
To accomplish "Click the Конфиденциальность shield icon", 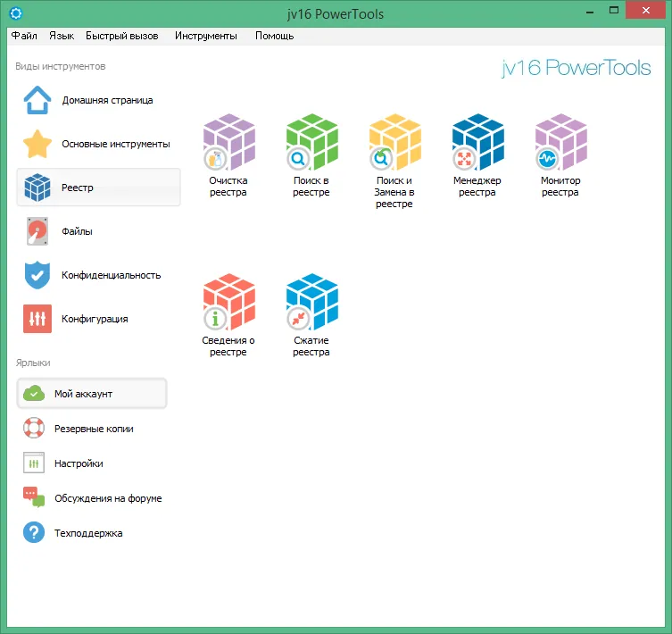I will pyautogui.click(x=37, y=275).
